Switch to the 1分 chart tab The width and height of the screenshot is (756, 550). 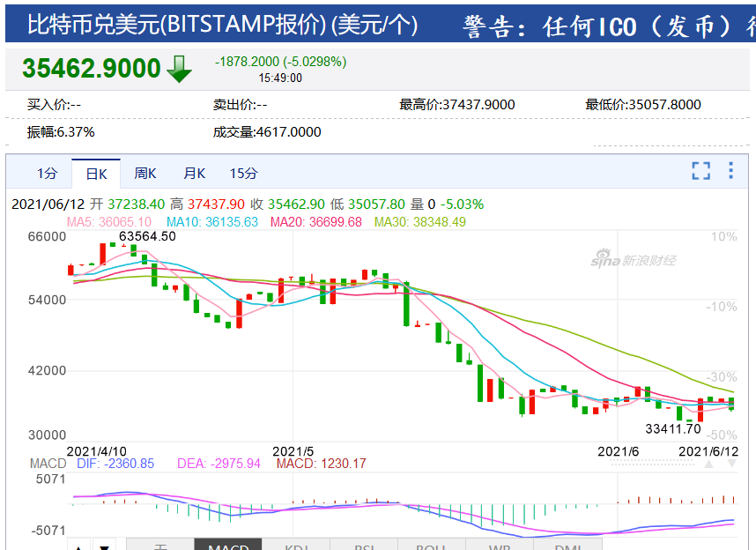pyautogui.click(x=48, y=174)
